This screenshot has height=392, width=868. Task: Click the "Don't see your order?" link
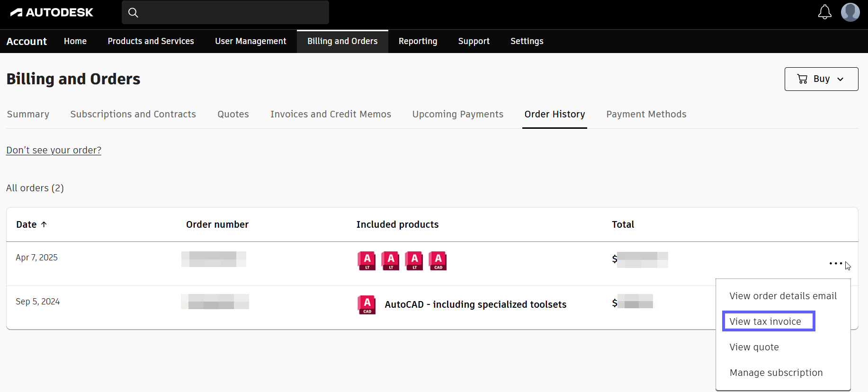pos(54,150)
